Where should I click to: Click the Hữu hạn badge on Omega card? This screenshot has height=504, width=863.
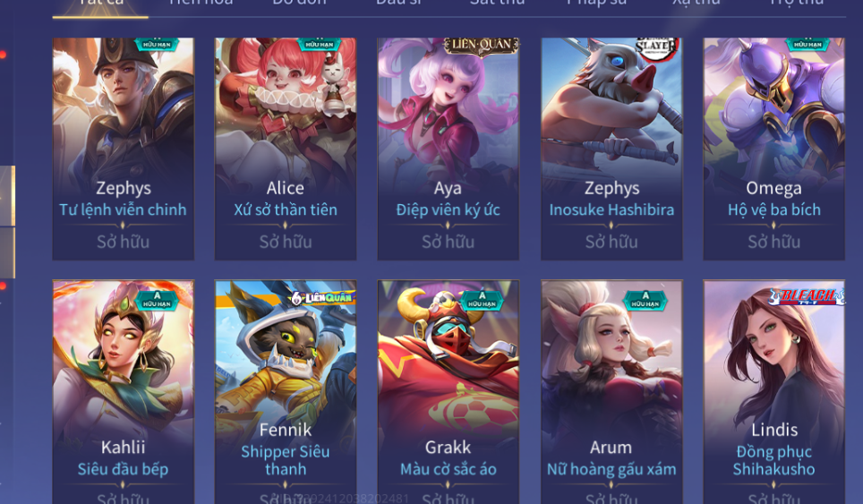click(807, 44)
